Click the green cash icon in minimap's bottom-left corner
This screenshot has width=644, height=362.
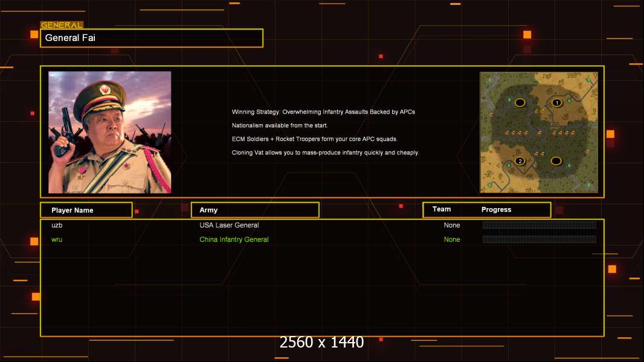click(489, 185)
